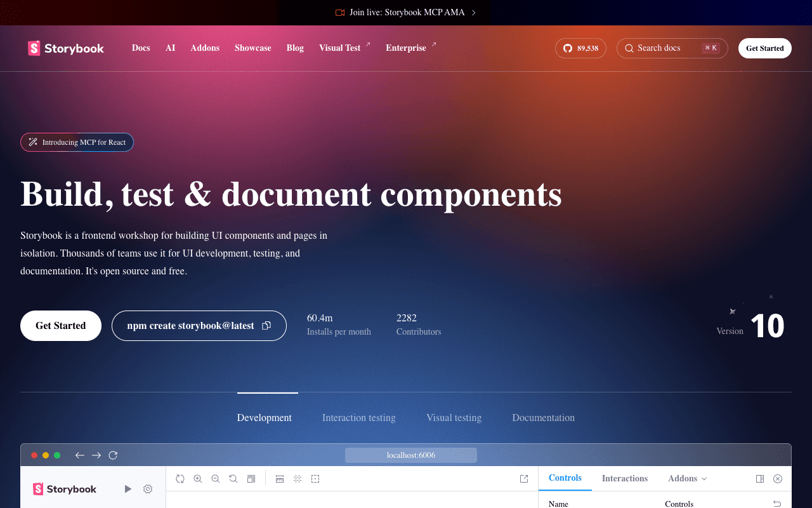Open the Visual Test external link

[x=344, y=48]
